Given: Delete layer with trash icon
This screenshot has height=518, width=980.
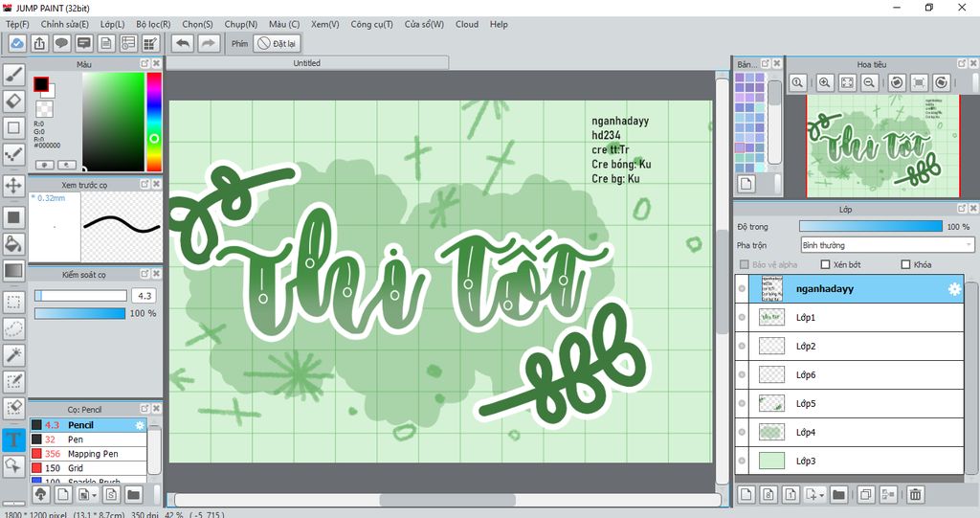Looking at the screenshot, I should [x=915, y=495].
